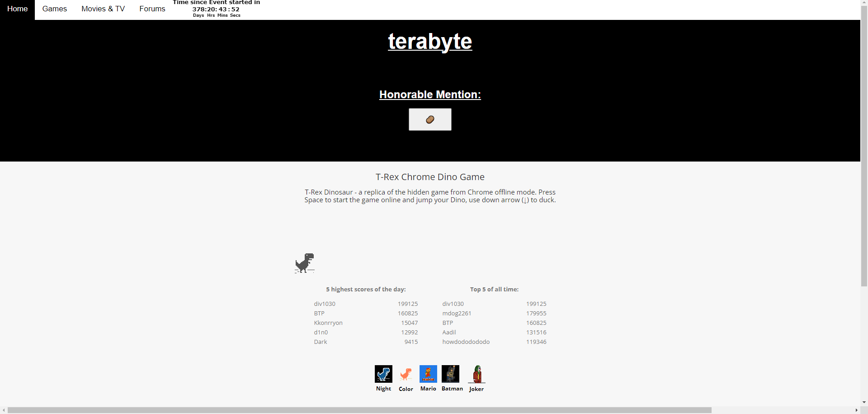Click the vertical scrollbar thumb
Screen dimensions: 868x414
(x=864, y=146)
